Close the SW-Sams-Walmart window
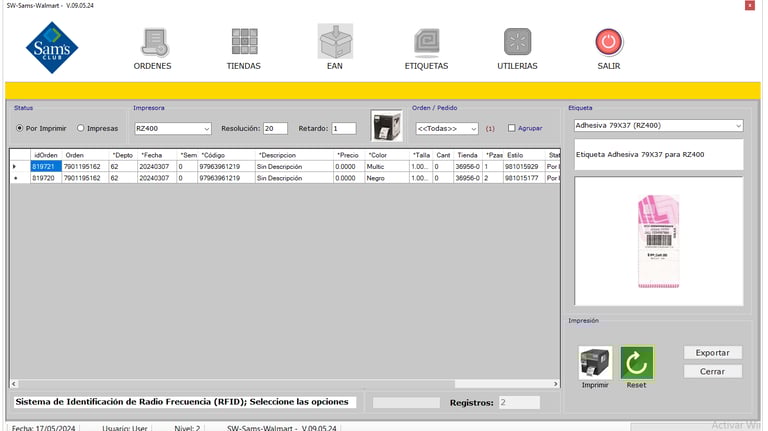The width and height of the screenshot is (768, 431). [750, 5]
